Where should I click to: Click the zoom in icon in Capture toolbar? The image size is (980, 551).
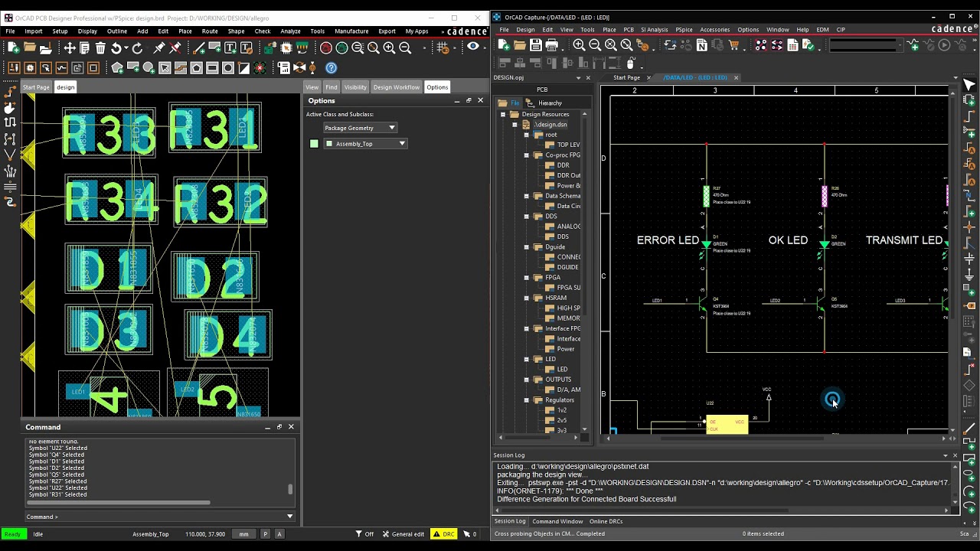[x=579, y=45]
